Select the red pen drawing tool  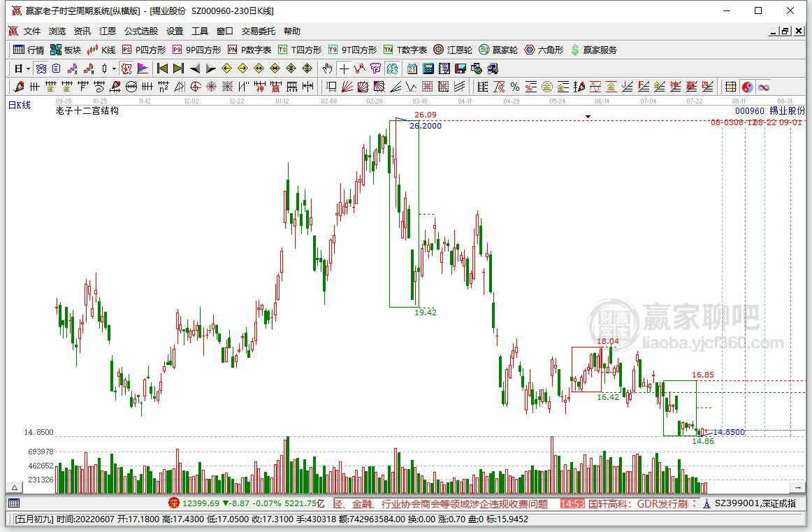pyautogui.click(x=19, y=87)
